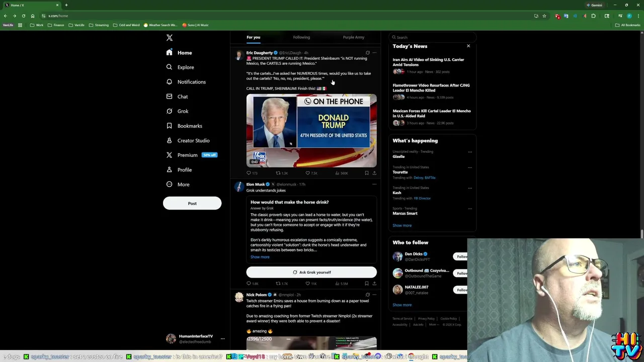Reload the page in Chrome
The image size is (644, 362).
(x=23, y=16)
